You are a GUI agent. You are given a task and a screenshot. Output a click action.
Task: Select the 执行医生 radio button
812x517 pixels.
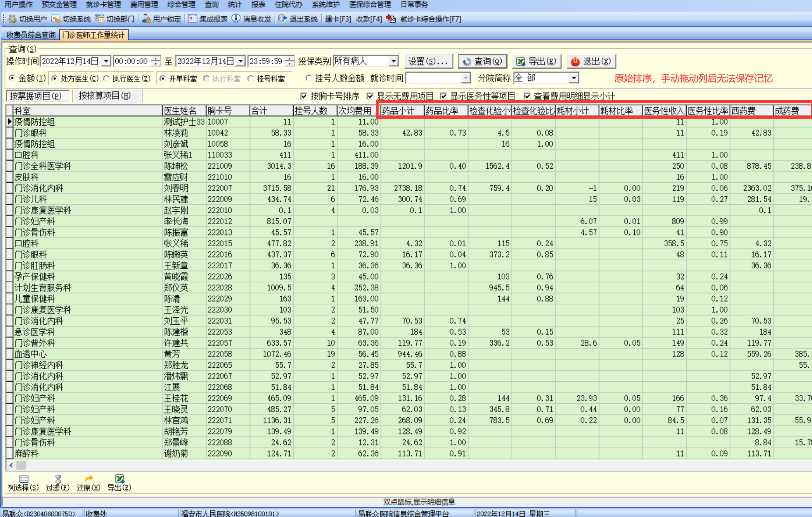107,78
